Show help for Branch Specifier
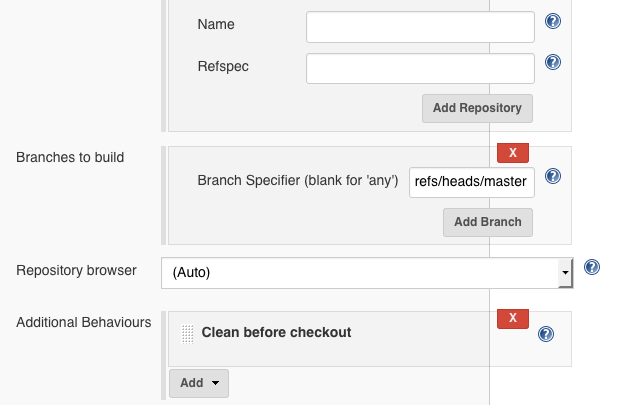The height and width of the screenshot is (405, 637). pyautogui.click(x=552, y=177)
